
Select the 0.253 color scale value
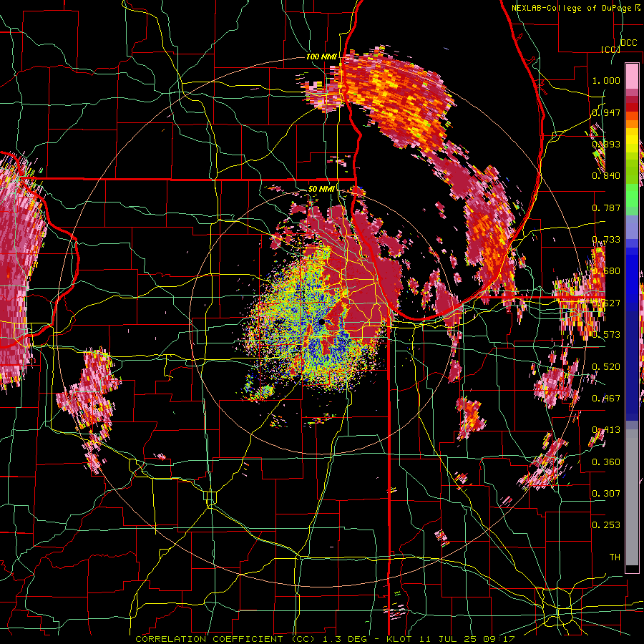(606, 525)
